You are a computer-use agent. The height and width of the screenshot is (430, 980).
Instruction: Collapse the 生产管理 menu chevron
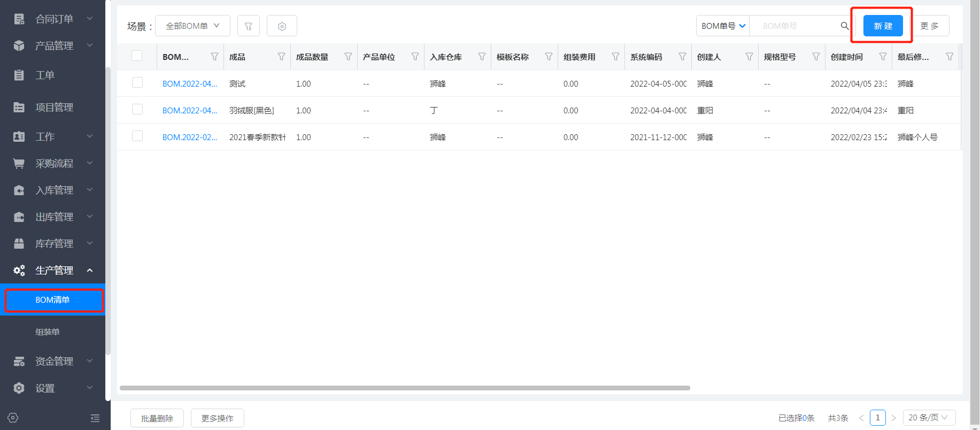(90, 270)
